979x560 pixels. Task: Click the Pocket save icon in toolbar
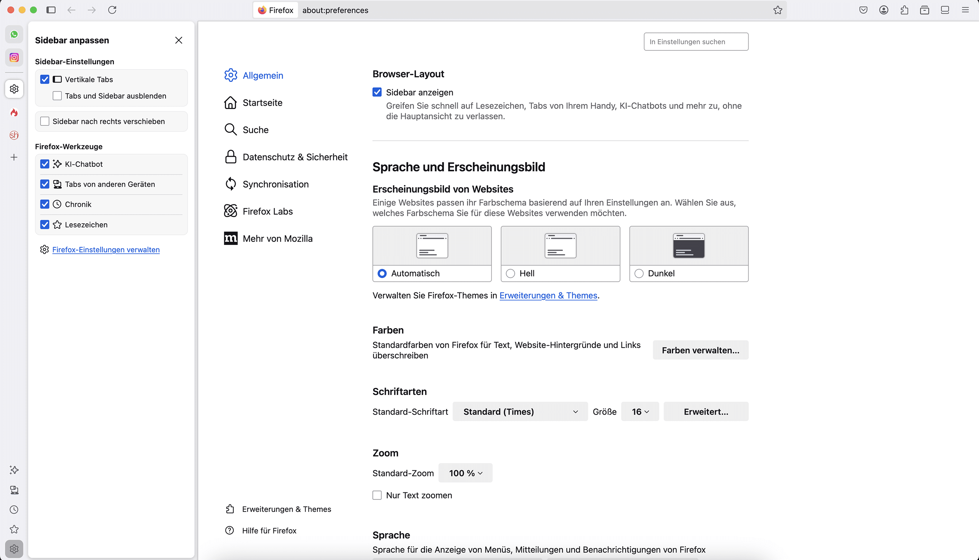(863, 10)
